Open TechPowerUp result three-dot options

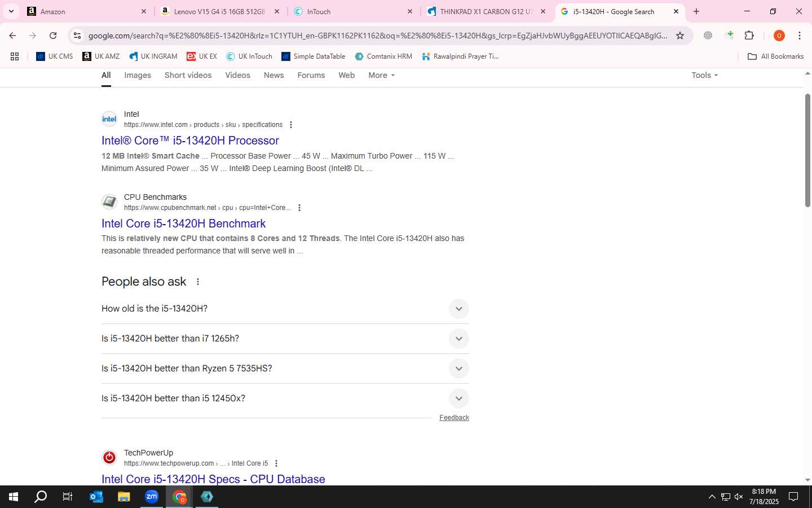coord(276,463)
